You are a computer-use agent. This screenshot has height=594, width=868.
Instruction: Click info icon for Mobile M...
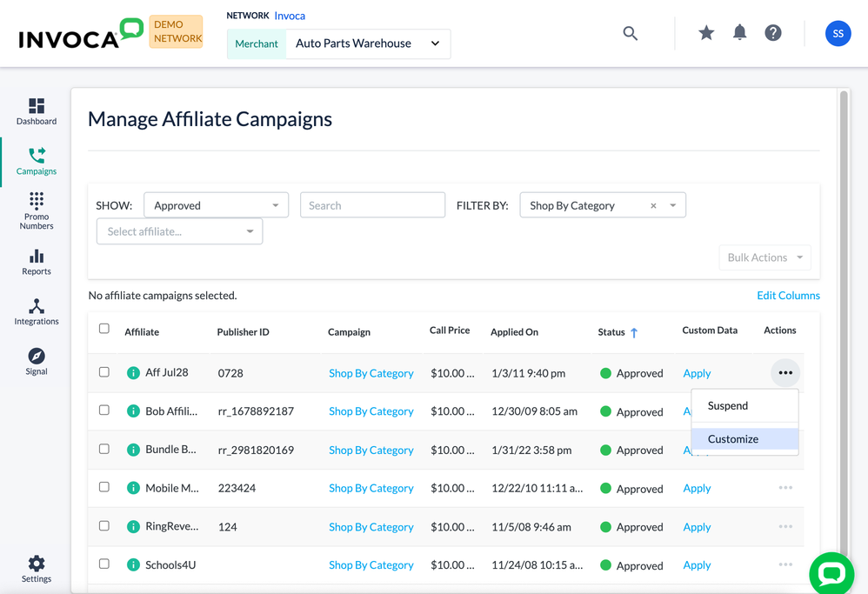133,488
